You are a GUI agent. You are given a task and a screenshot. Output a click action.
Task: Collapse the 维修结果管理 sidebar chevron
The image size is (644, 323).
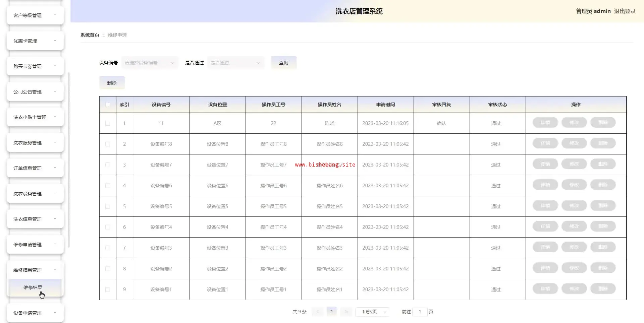[x=55, y=270]
